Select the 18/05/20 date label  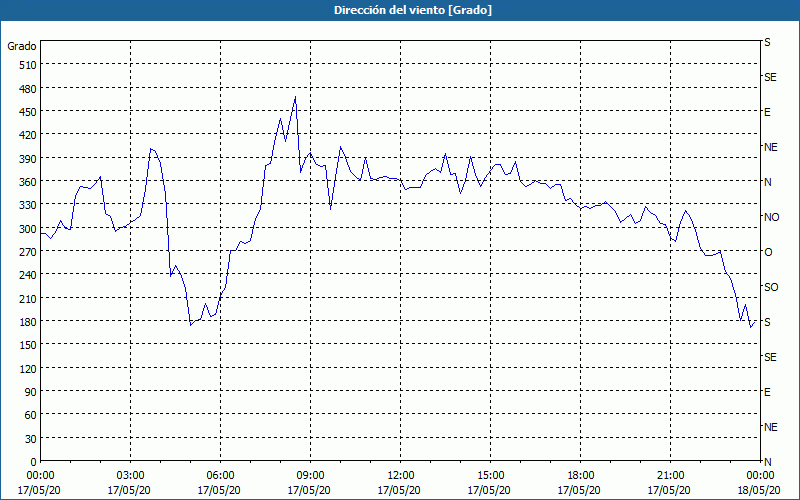coord(759,490)
